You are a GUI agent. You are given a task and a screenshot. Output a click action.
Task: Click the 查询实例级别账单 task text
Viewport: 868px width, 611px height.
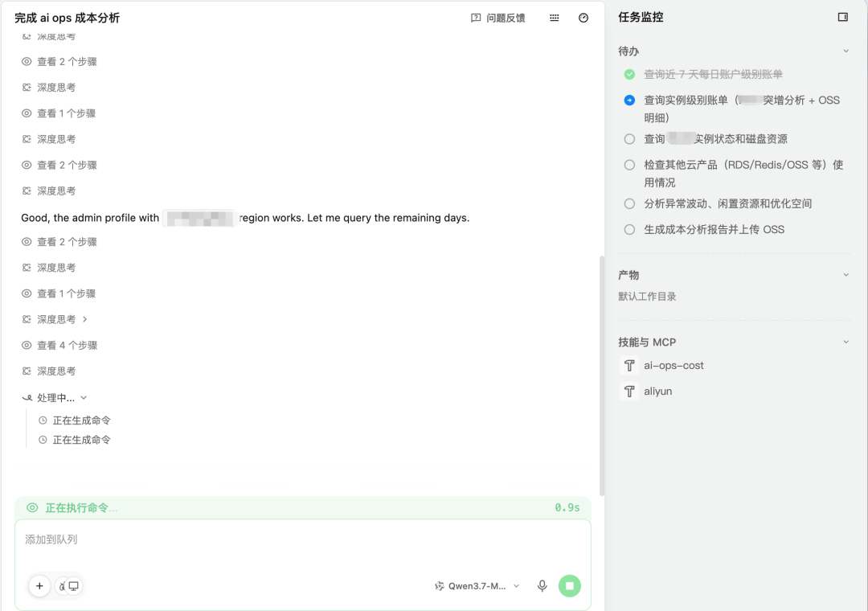pyautogui.click(x=742, y=109)
